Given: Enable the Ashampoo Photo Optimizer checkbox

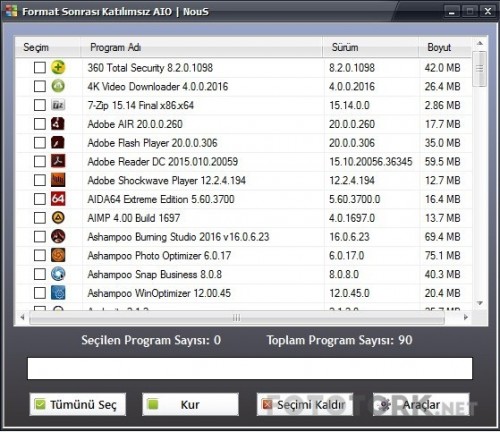Looking at the screenshot, I should tap(40, 255).
